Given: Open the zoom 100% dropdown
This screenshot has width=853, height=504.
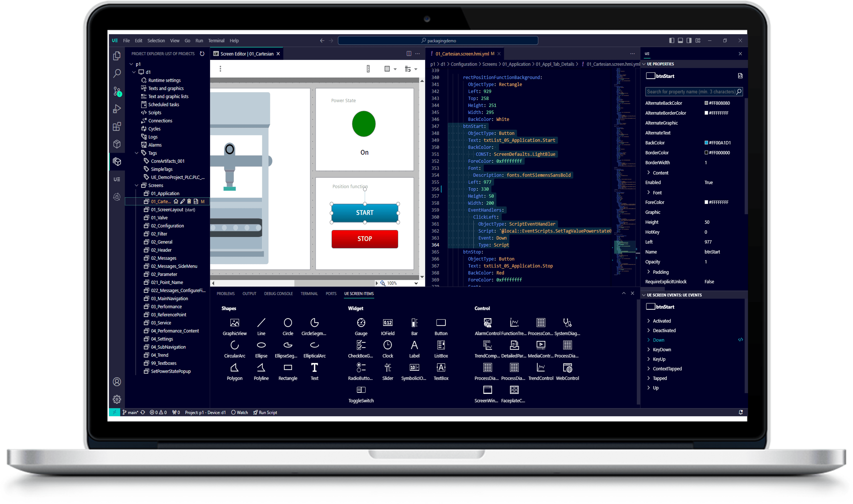Looking at the screenshot, I should (416, 283).
